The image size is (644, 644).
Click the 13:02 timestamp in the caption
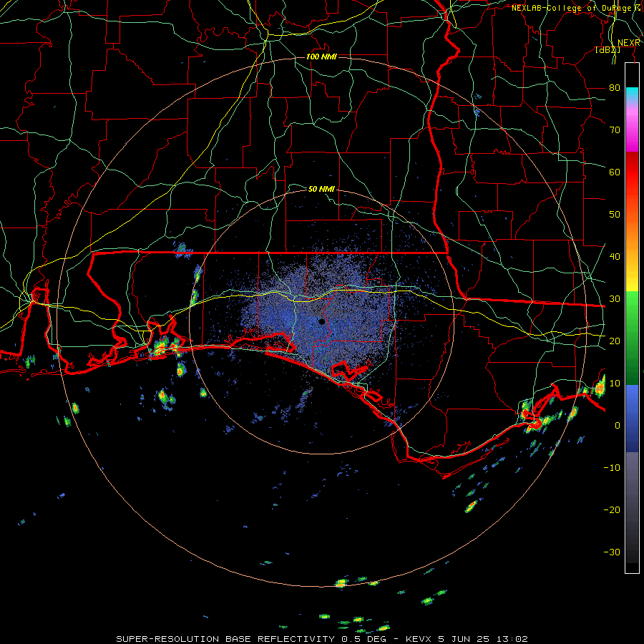point(513,639)
